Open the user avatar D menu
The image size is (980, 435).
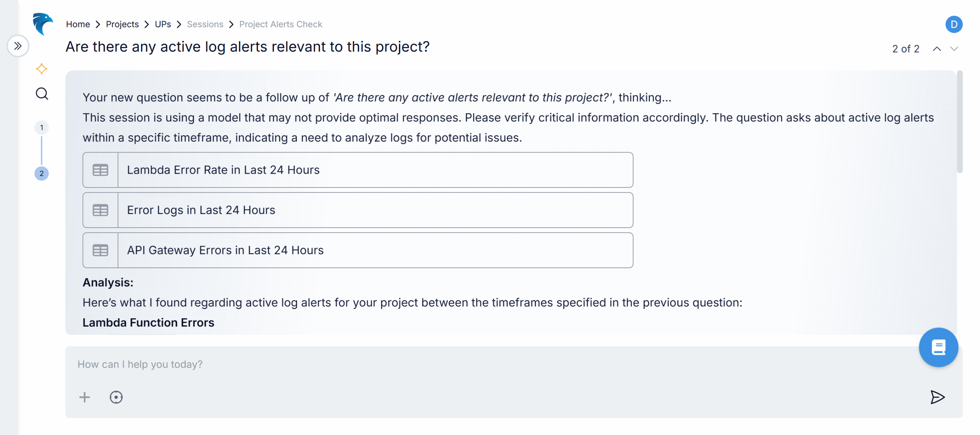pos(954,24)
